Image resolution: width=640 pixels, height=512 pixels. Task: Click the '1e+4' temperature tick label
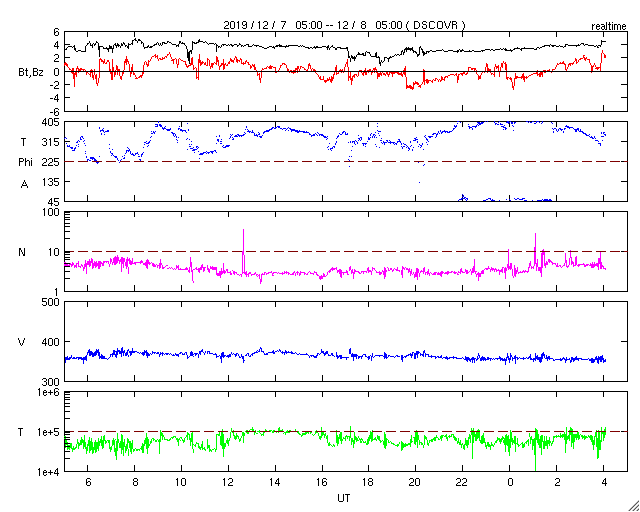click(x=49, y=472)
